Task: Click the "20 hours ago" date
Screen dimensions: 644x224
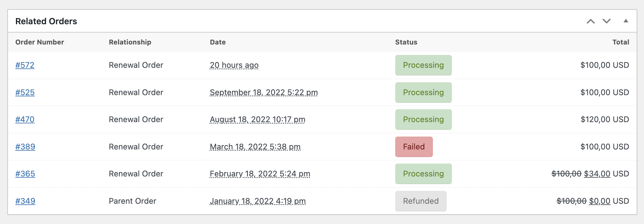Action: coord(234,65)
